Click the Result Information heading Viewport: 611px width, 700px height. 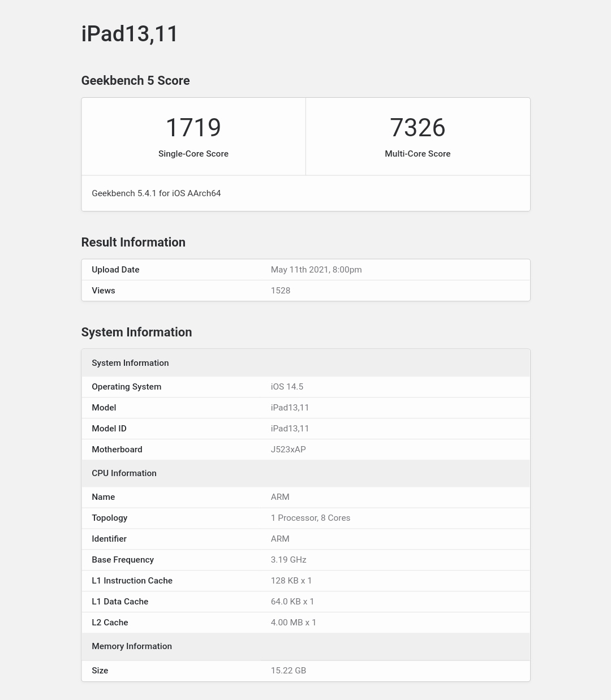tap(133, 242)
